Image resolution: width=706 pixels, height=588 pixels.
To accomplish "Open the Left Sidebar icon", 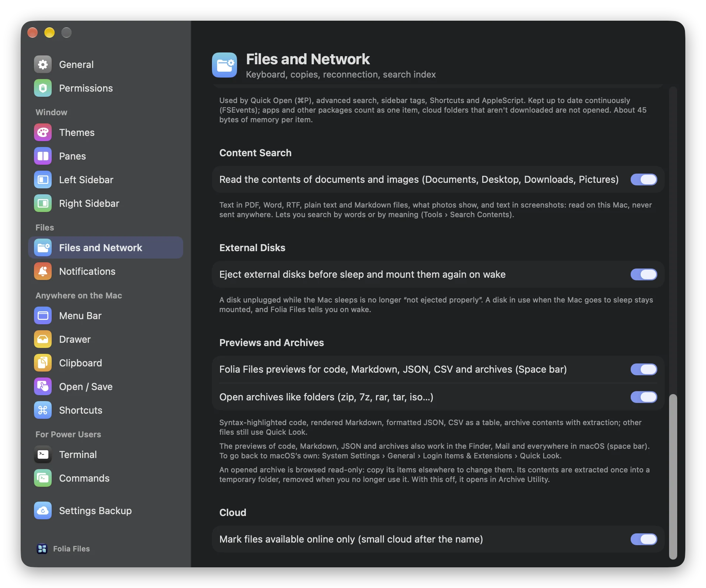I will pos(43,180).
